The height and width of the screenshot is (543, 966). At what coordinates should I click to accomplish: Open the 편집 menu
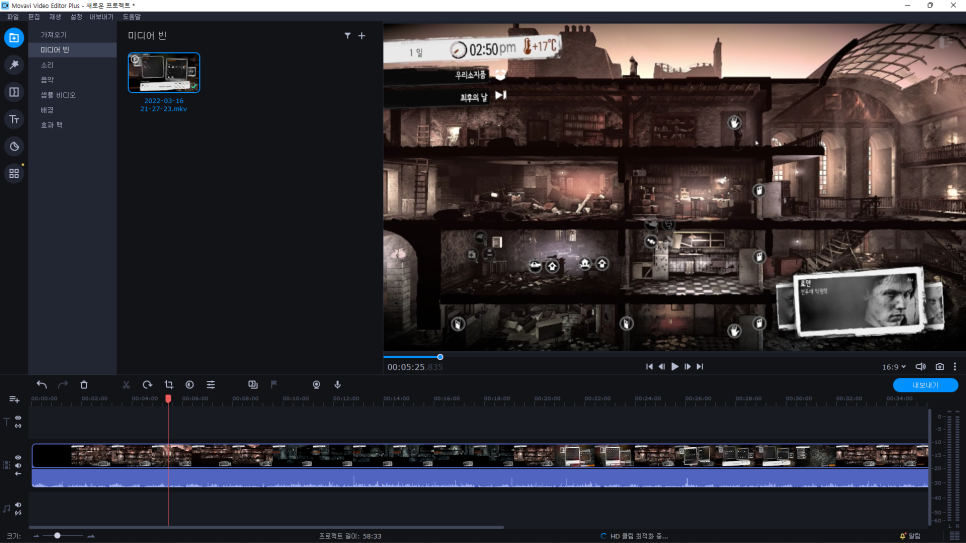[34, 17]
